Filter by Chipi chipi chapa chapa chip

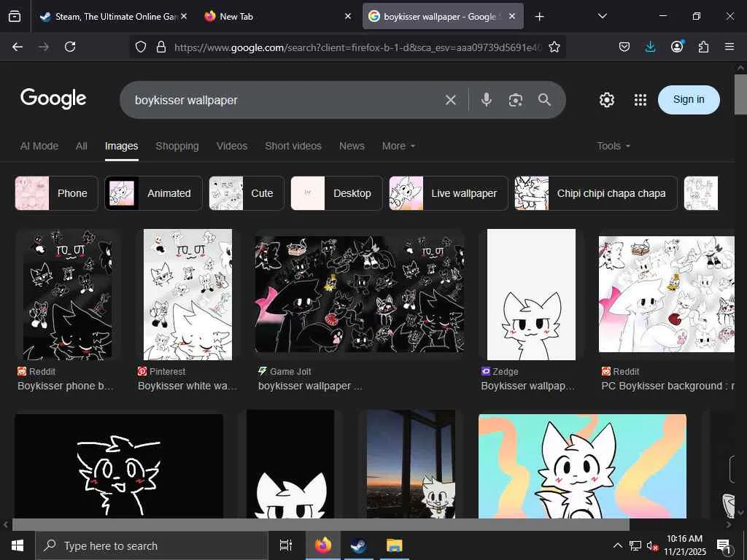click(596, 193)
